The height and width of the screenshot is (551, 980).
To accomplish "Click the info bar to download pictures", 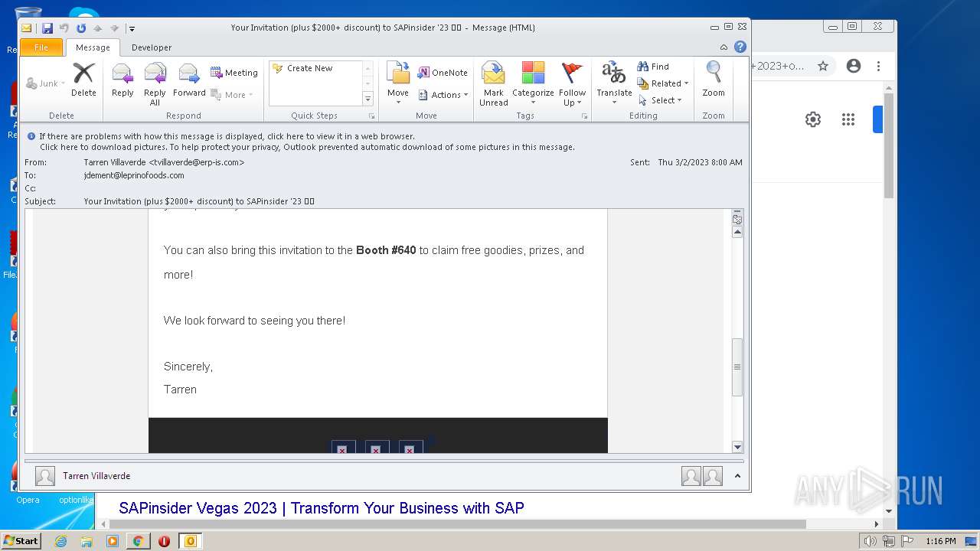I will pyautogui.click(x=306, y=147).
